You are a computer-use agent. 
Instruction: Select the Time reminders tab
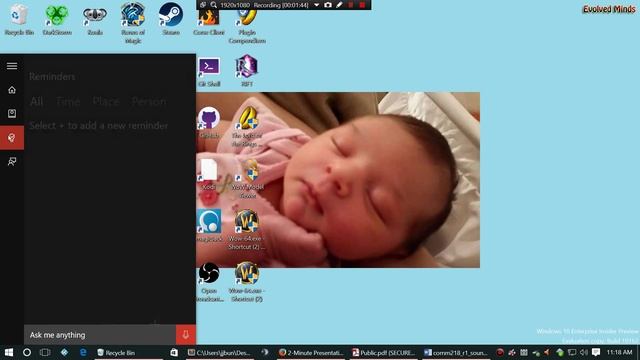click(x=68, y=101)
